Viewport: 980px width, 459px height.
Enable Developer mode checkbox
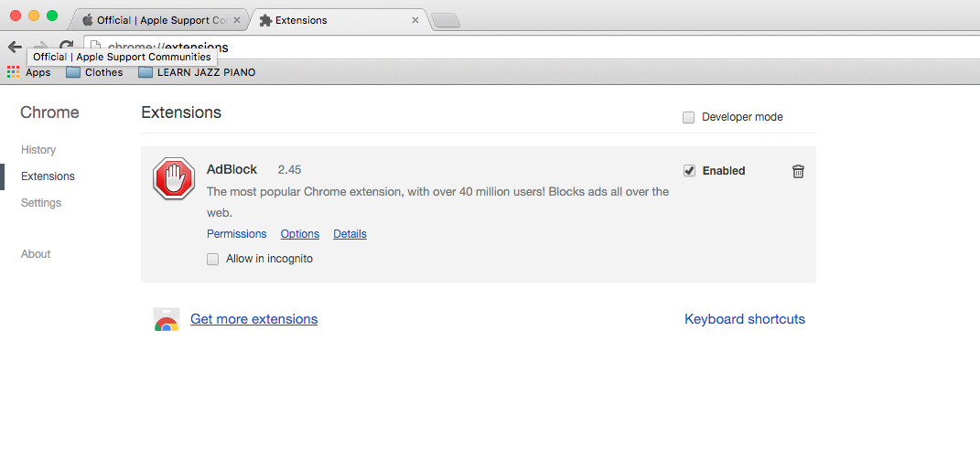689,117
